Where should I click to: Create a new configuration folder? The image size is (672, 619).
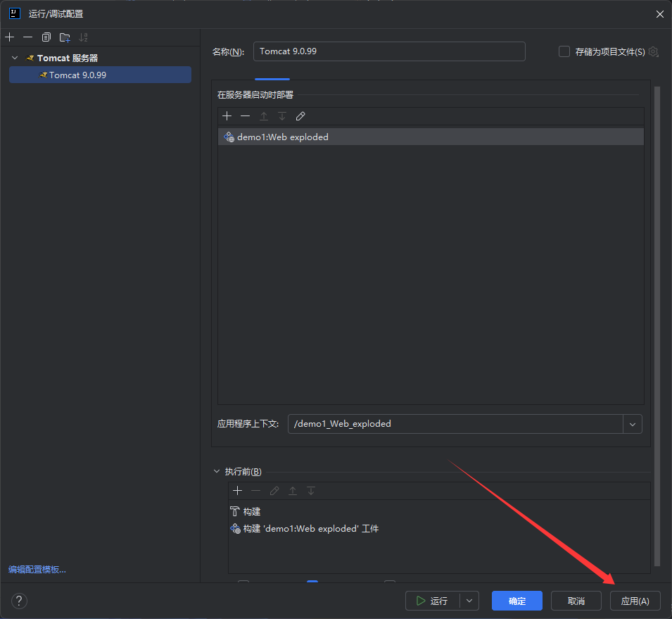(65, 37)
